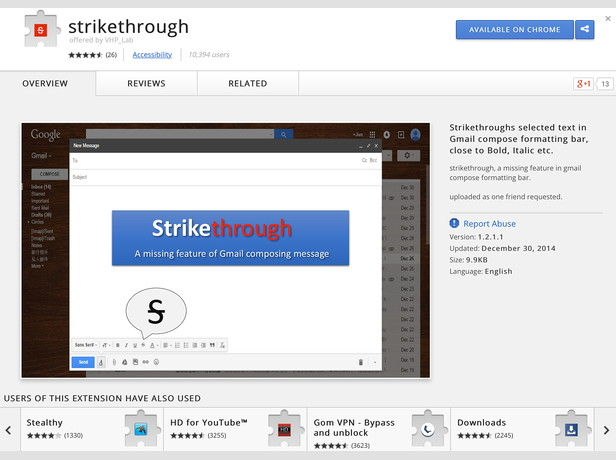Click the HD for YouTube puzzle icon
Image resolution: width=616 pixels, height=460 pixels.
point(284,429)
